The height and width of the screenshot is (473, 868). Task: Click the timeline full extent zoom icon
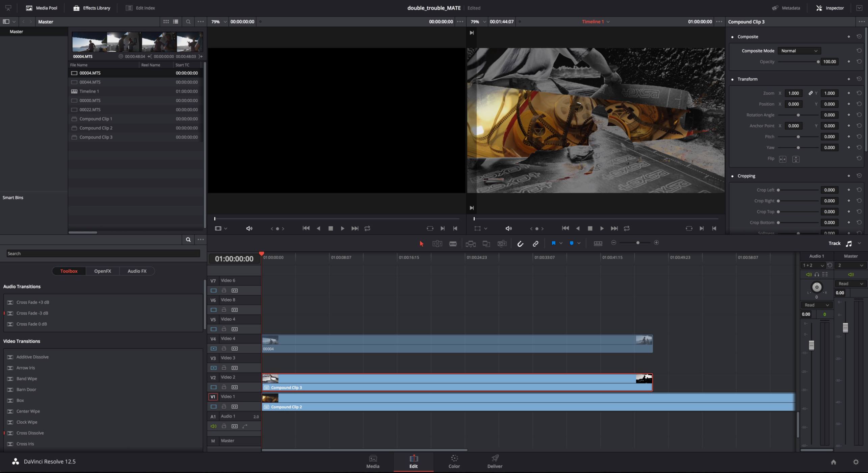point(598,243)
